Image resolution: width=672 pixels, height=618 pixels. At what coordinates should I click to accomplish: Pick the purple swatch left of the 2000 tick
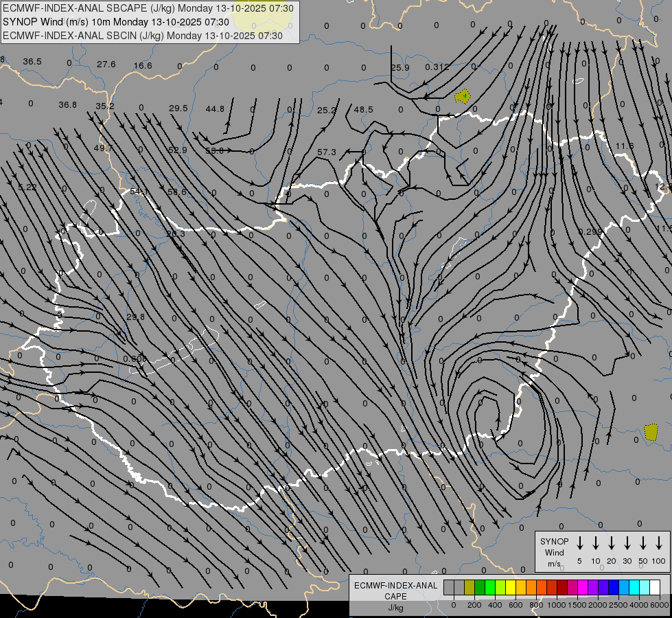coord(592,588)
